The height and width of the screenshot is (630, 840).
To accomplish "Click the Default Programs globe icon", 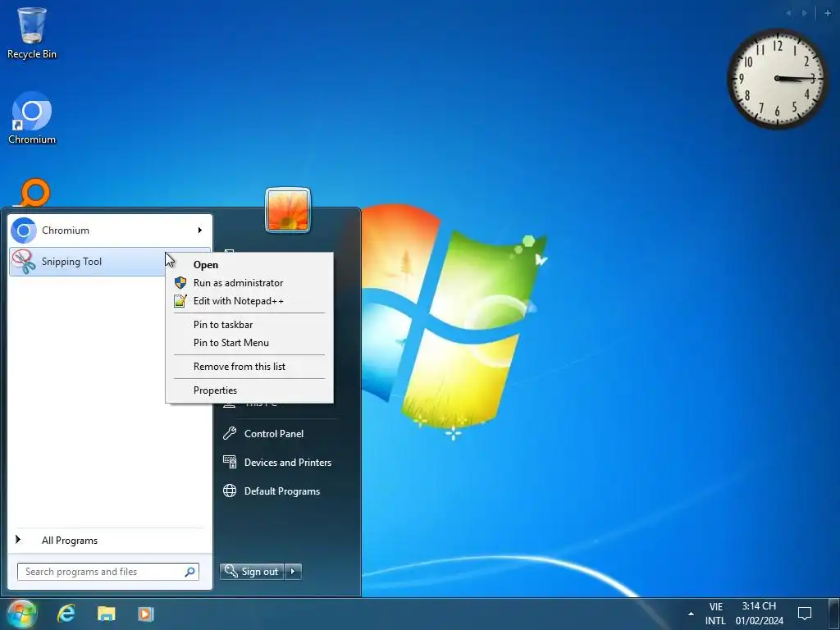I will (230, 491).
